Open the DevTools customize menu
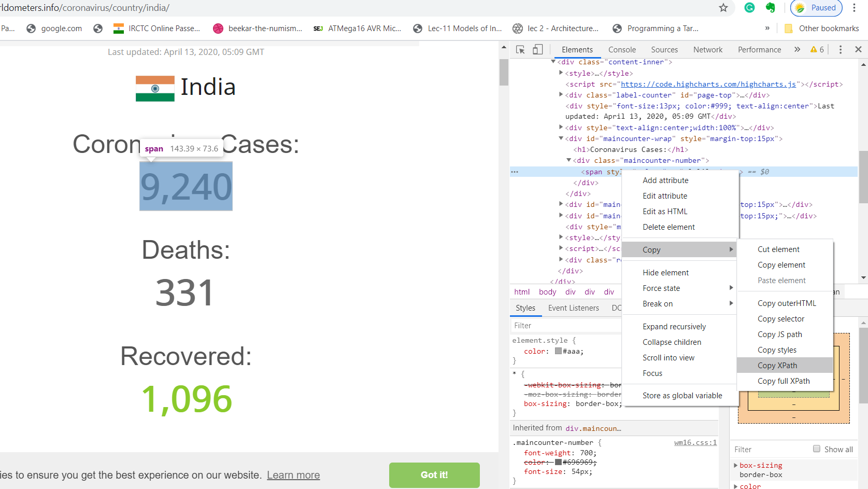This screenshot has width=868, height=489. point(841,50)
